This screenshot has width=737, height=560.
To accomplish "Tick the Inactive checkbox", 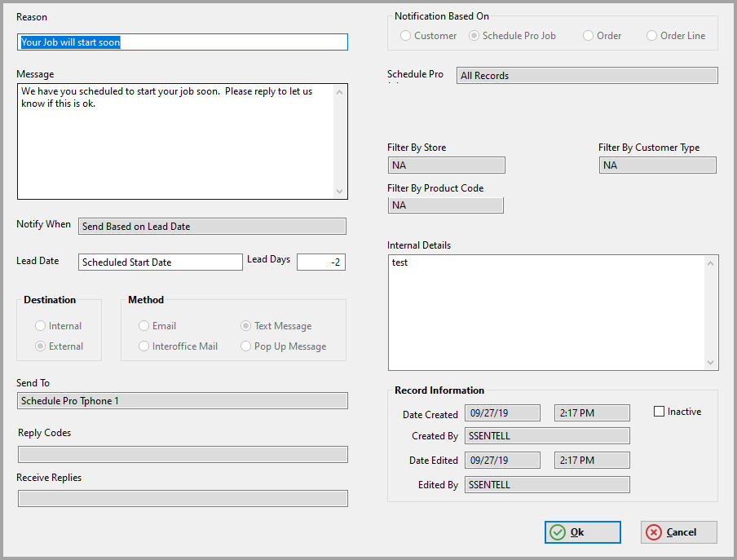I will click(659, 412).
